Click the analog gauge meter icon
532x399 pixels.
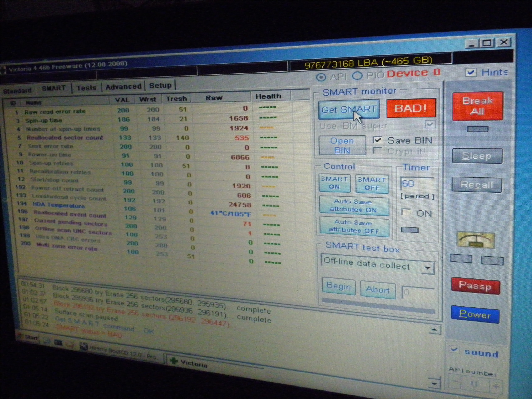[x=475, y=239]
